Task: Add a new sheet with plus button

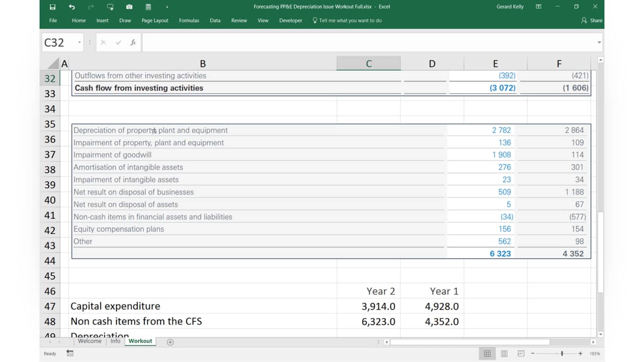Action: pos(170,342)
